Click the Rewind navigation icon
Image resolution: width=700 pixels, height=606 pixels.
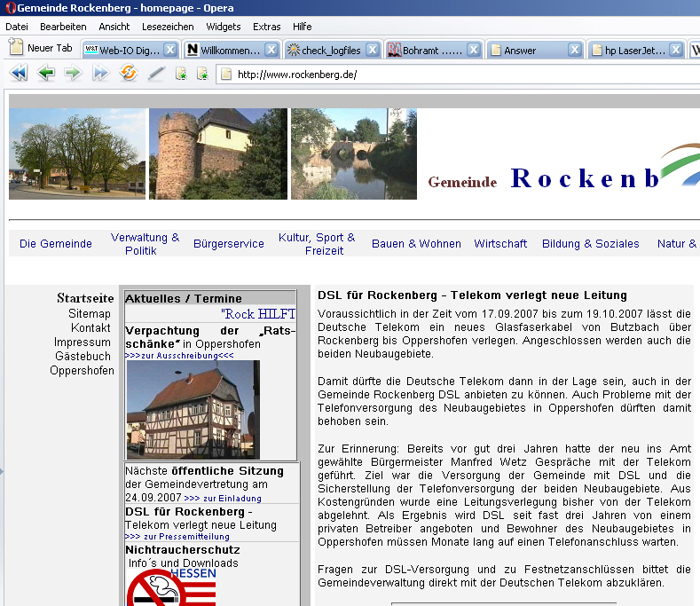tap(19, 74)
